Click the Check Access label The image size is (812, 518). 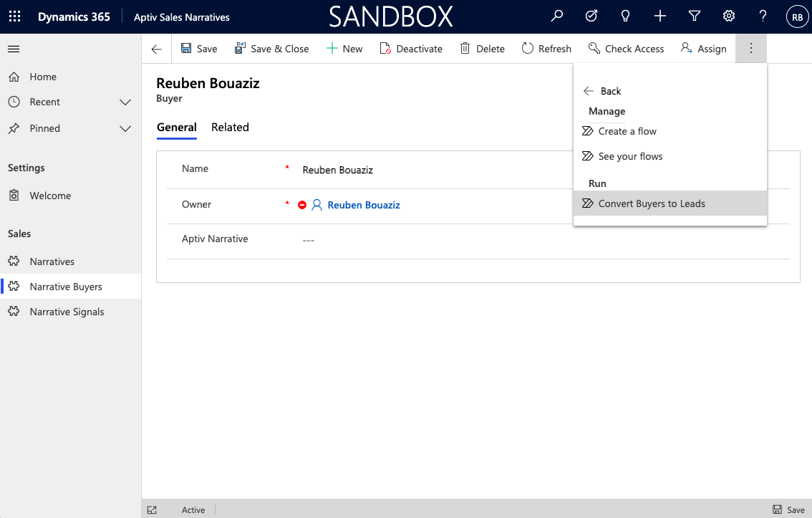pyautogui.click(x=634, y=49)
